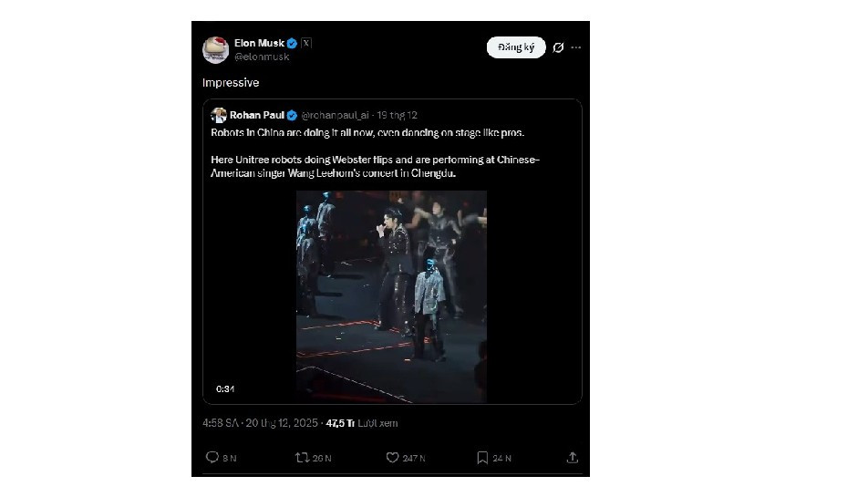Screen dimensions: 868x497
Task: Open the Elon Musk display name link
Action: point(259,43)
